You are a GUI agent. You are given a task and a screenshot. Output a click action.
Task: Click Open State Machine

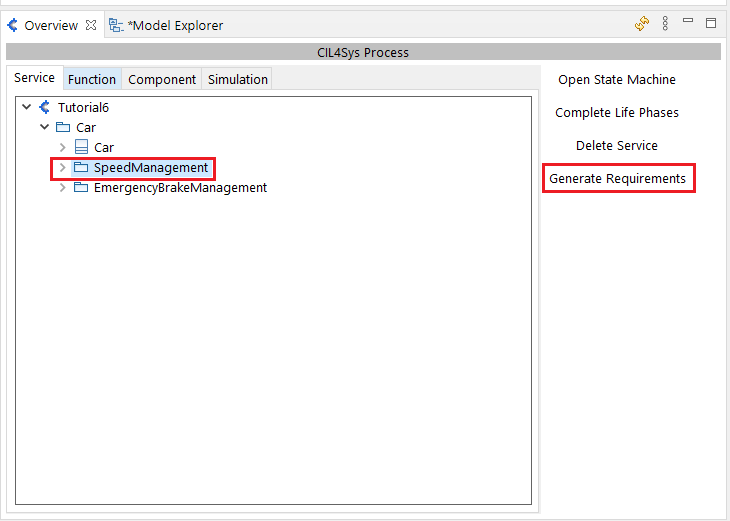point(617,80)
